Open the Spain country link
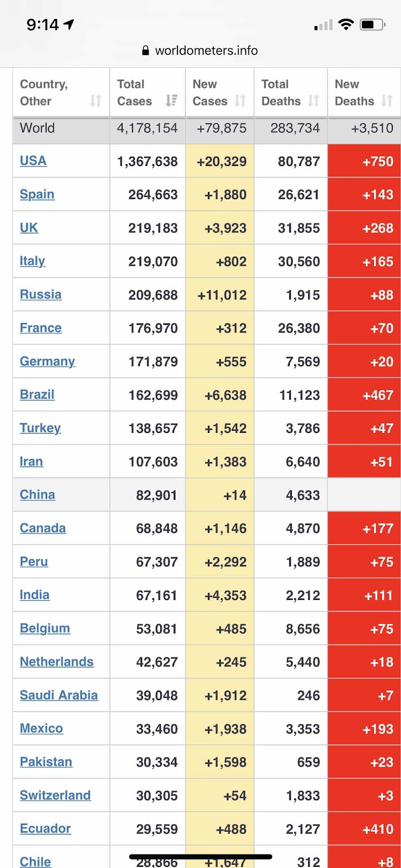This screenshot has width=401, height=868. click(x=37, y=194)
